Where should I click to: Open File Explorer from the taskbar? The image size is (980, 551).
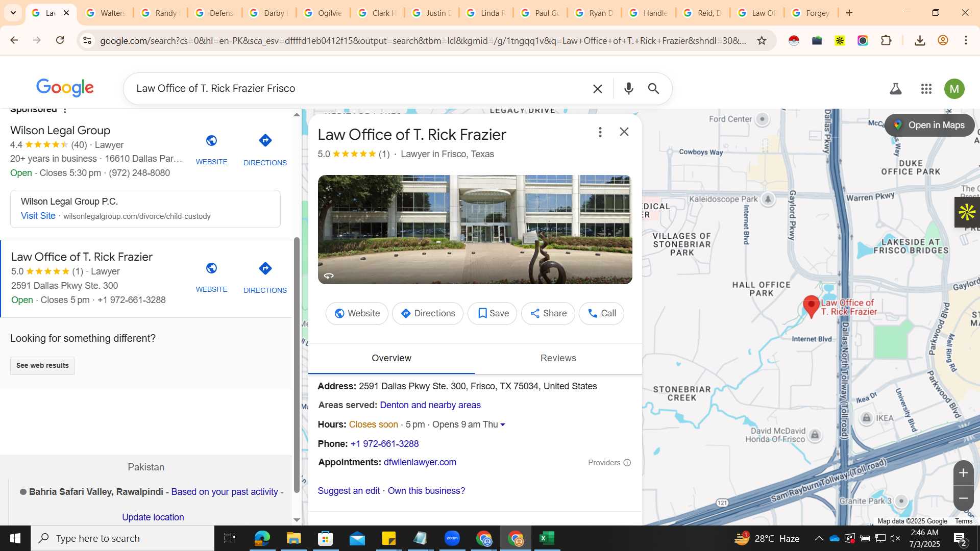tap(293, 538)
